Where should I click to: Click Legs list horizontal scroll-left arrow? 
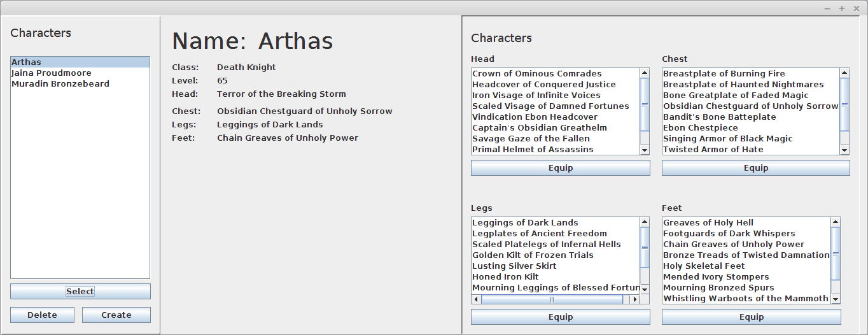tap(476, 299)
